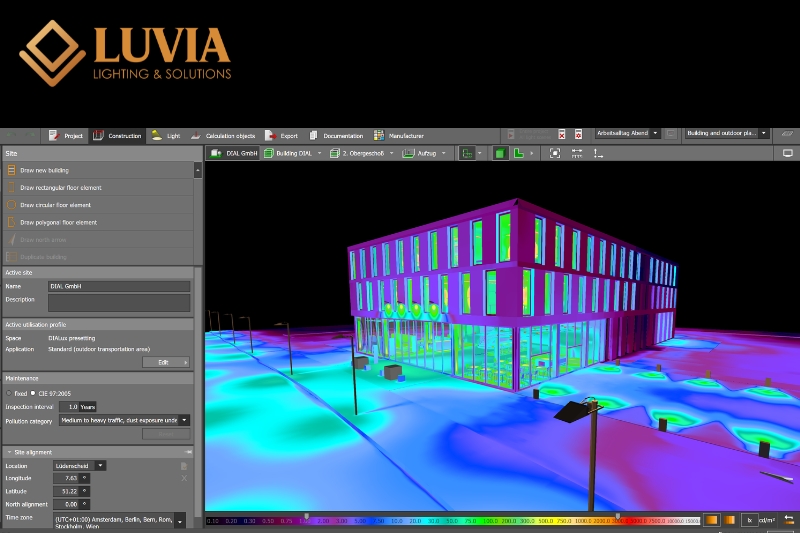Select the CIE 97:2005 radio button
Screen dimensions: 800x533
point(33,393)
